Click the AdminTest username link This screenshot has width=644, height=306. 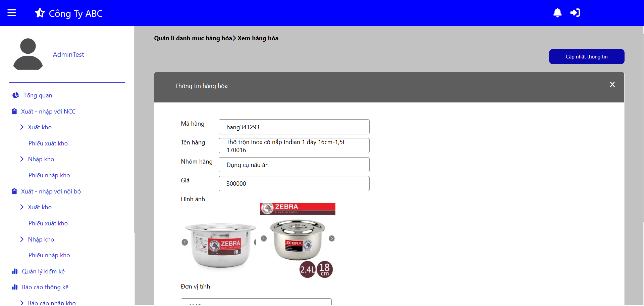[x=68, y=54]
